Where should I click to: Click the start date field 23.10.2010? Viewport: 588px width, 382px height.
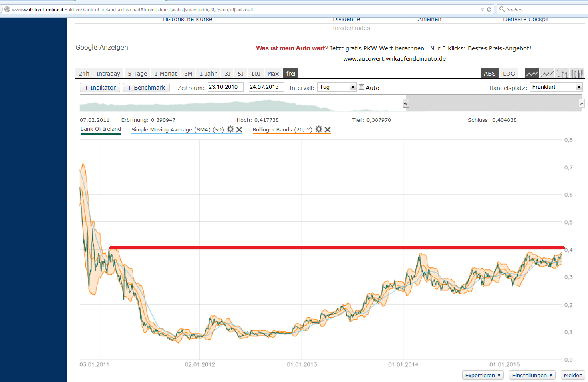(225, 87)
